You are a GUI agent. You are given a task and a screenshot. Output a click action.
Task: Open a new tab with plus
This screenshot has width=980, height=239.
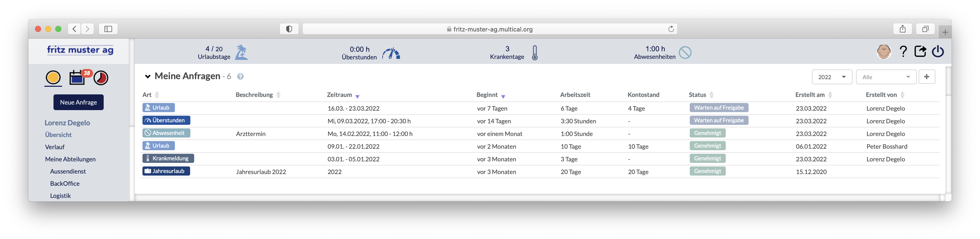coord(945,32)
